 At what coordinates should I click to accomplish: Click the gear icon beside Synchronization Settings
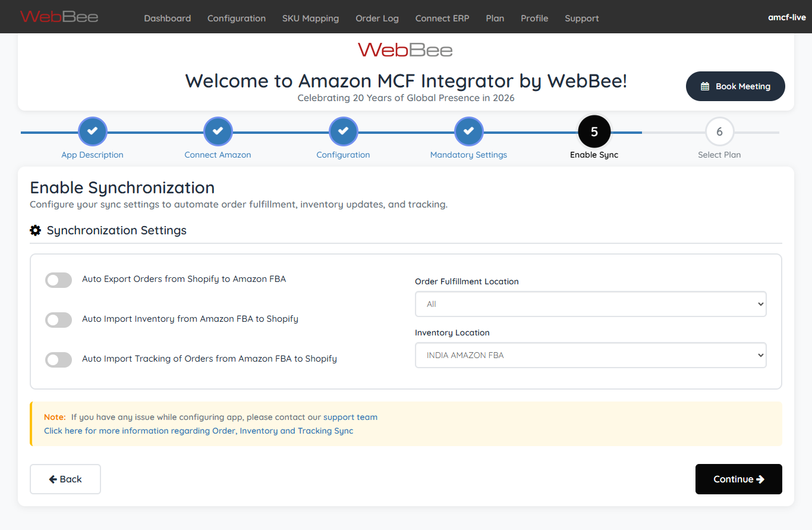36,230
